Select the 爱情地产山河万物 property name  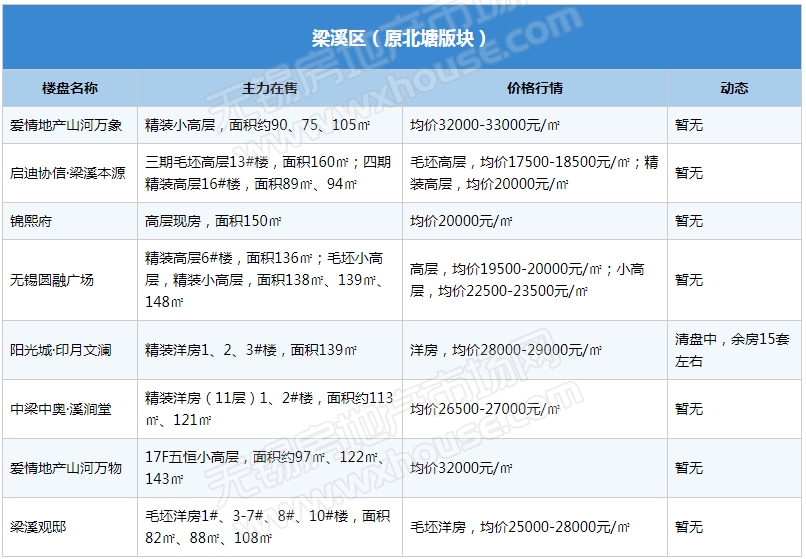(66, 468)
